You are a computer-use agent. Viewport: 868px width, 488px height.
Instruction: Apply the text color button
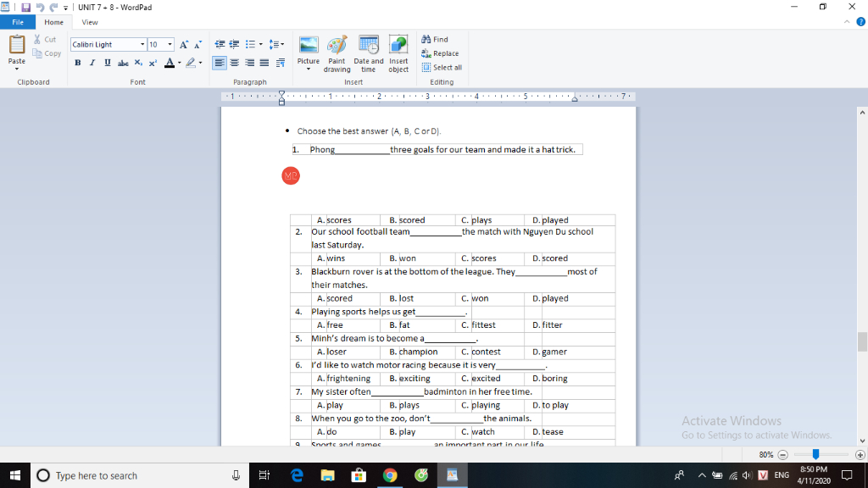coord(170,63)
